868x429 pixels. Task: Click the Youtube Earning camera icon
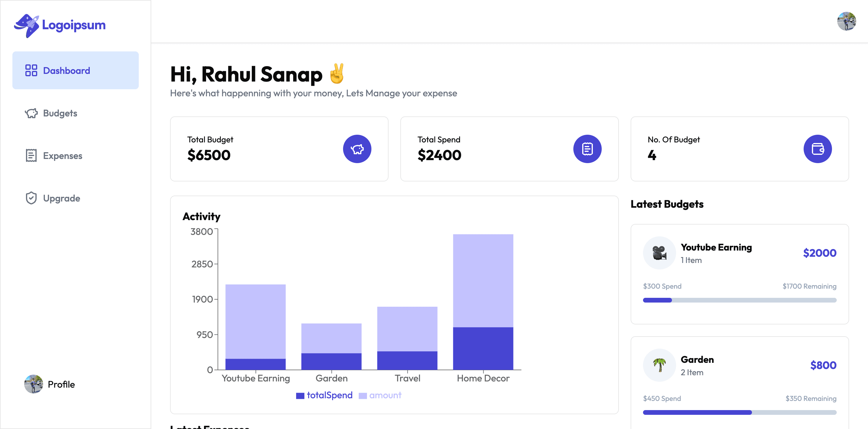pos(659,253)
